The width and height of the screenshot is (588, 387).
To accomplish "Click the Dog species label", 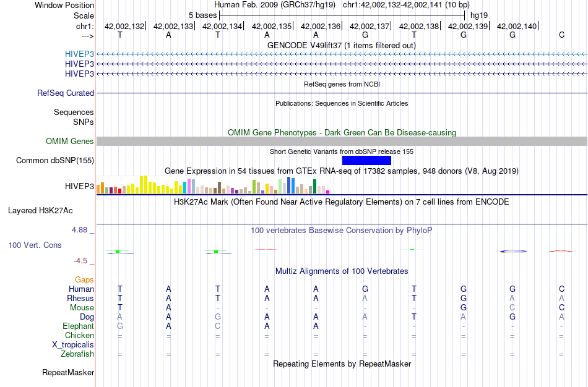I will click(87, 317).
